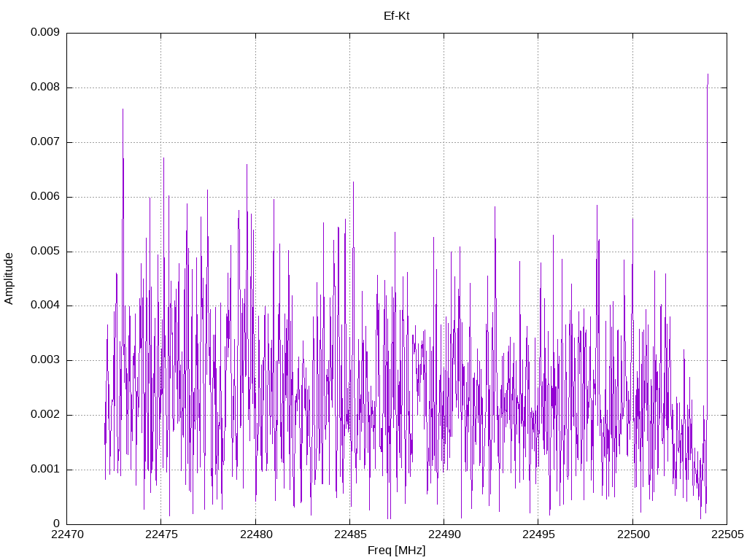Click x-axis tick label 22490
747x560 pixels.
pyautogui.click(x=444, y=534)
